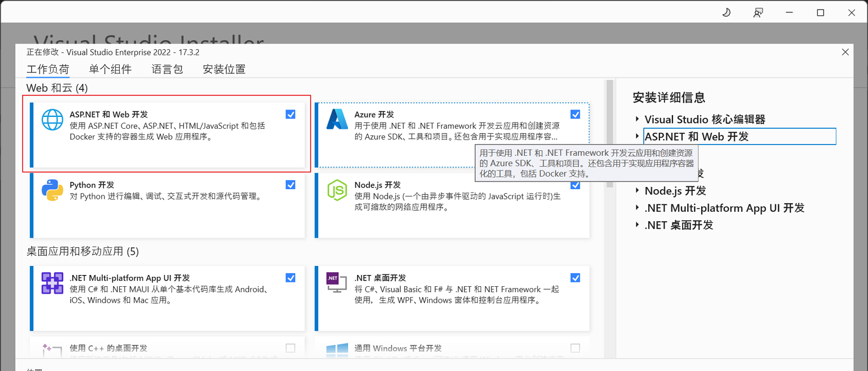Click the send feedback button
868x371 pixels.
click(758, 12)
